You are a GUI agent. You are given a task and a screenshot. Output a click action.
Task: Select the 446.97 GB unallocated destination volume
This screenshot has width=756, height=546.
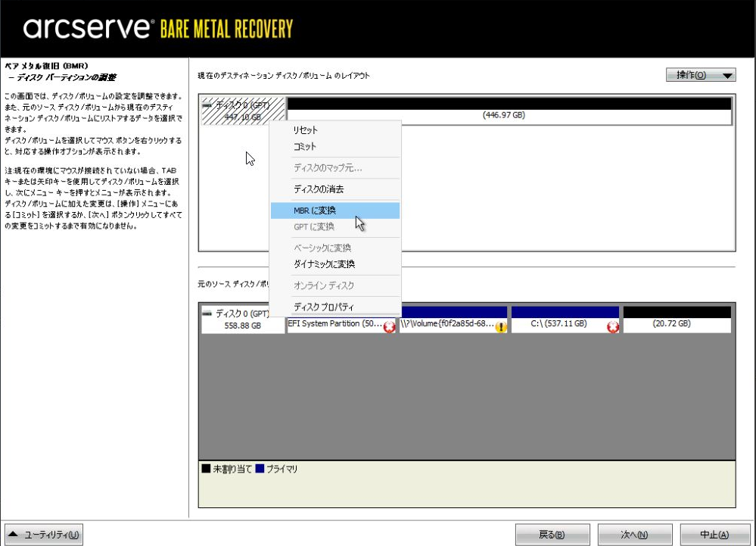[x=509, y=110]
